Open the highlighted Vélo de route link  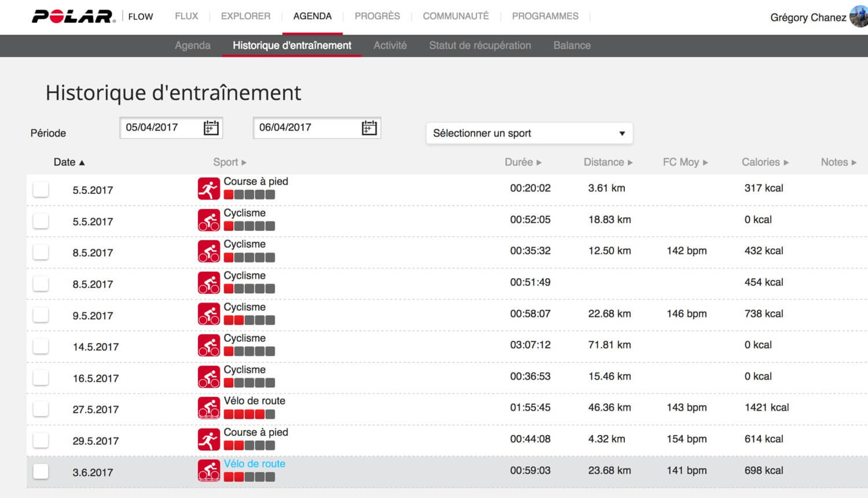[x=254, y=464]
